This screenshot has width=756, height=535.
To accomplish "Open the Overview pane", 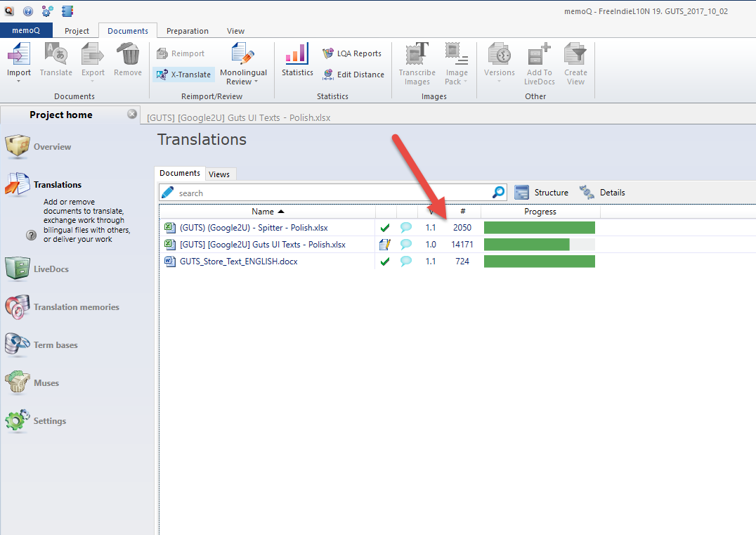I will tap(39, 147).
